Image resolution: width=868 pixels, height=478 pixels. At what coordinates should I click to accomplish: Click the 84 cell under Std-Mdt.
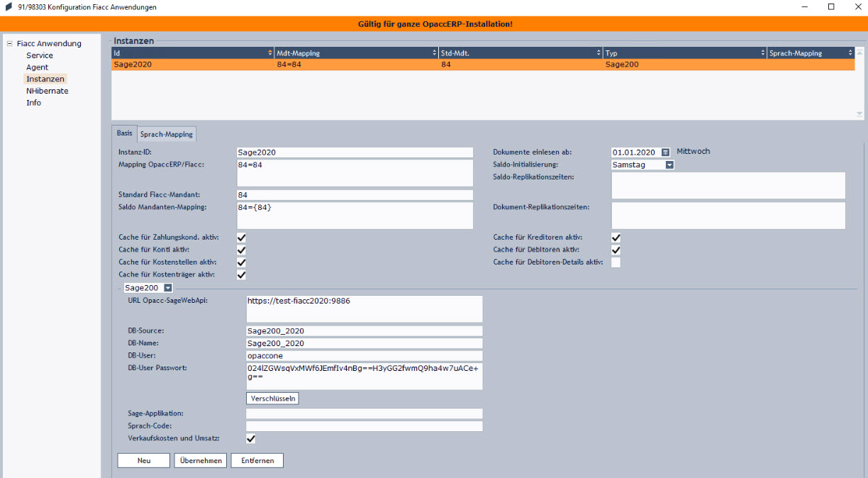coord(521,65)
